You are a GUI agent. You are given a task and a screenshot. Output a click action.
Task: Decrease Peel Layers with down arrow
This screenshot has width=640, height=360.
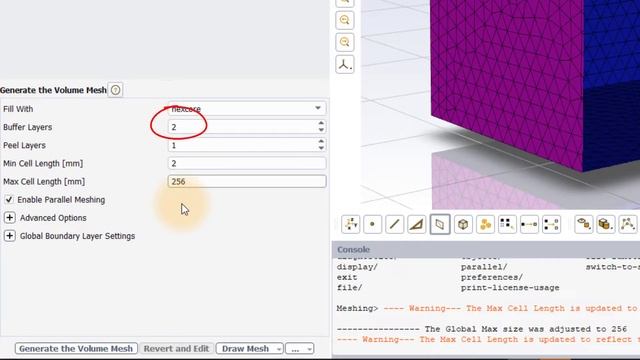(321, 148)
